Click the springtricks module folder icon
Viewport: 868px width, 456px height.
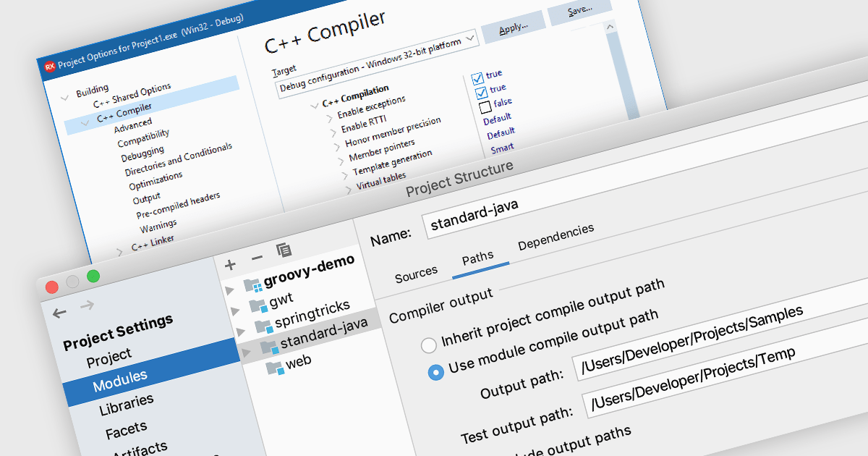click(x=263, y=325)
